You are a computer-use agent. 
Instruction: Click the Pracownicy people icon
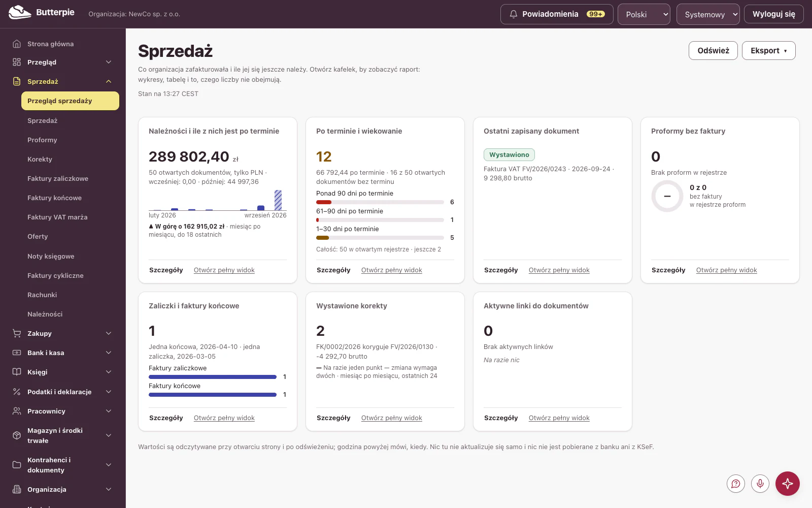click(x=17, y=411)
